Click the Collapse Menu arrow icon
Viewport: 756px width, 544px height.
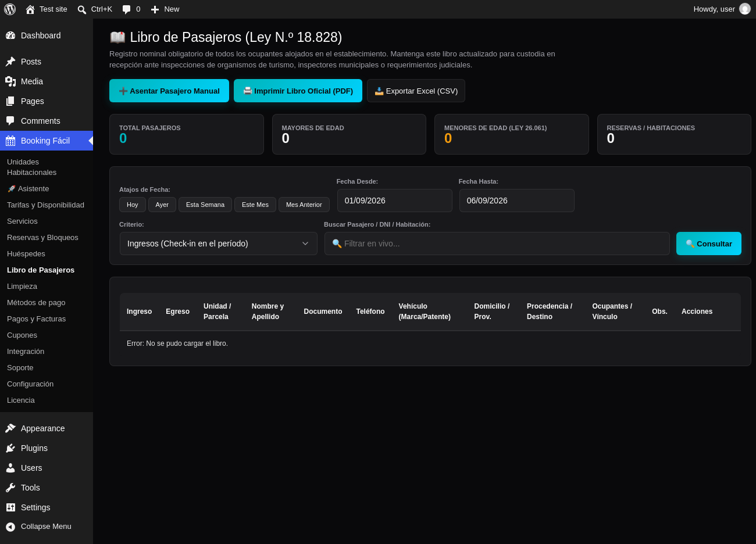point(10,527)
